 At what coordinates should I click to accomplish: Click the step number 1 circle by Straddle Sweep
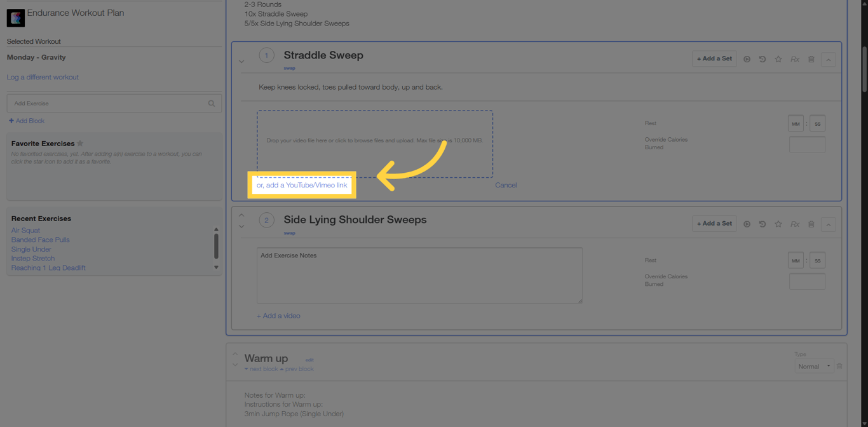pyautogui.click(x=266, y=56)
